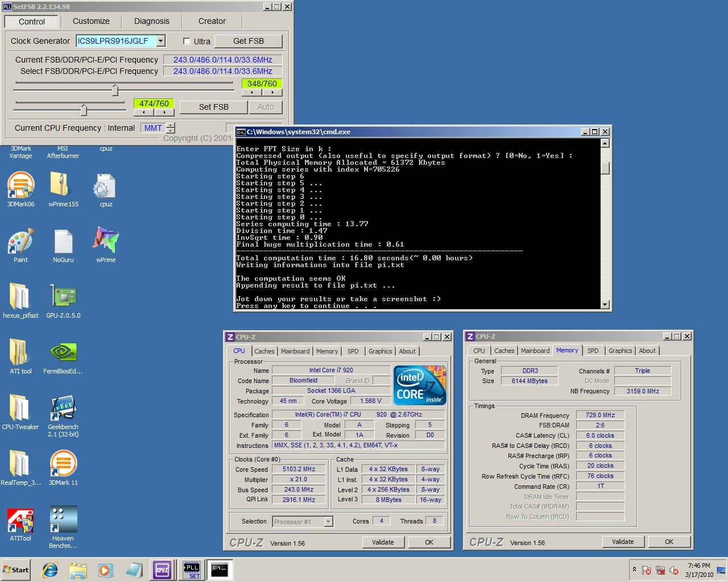This screenshot has height=582, width=728.
Task: Open the Processor #1 selection dropdown
Action: (x=328, y=521)
